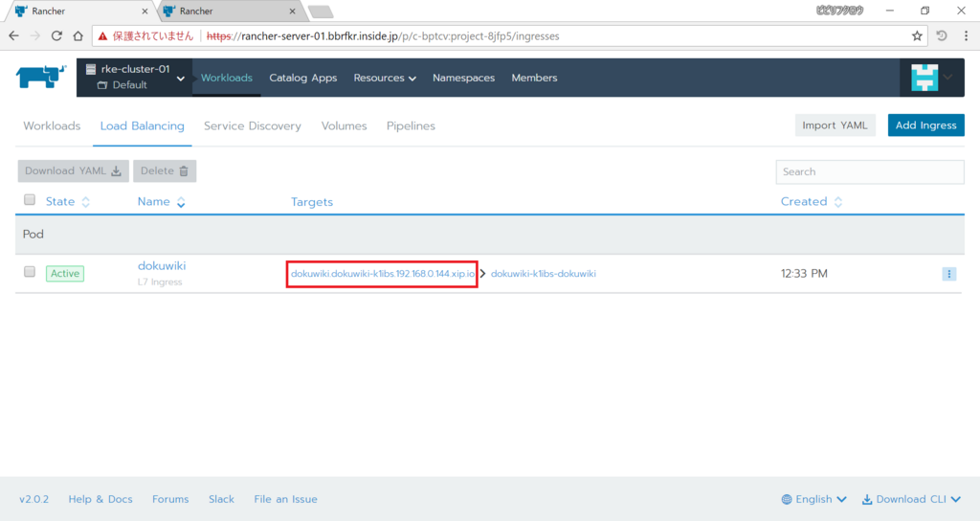980x521 pixels.
Task: Select all ingresses checkbox in header
Action: coord(30,200)
